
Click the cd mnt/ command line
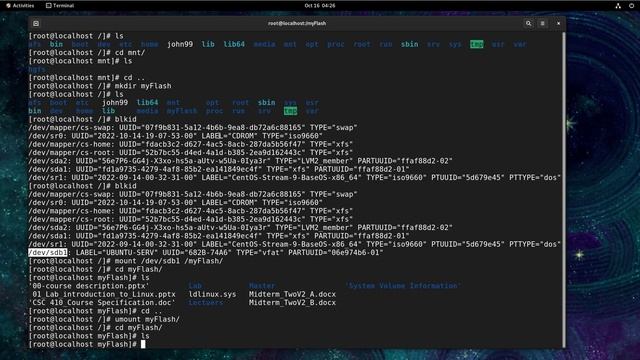click(87, 53)
